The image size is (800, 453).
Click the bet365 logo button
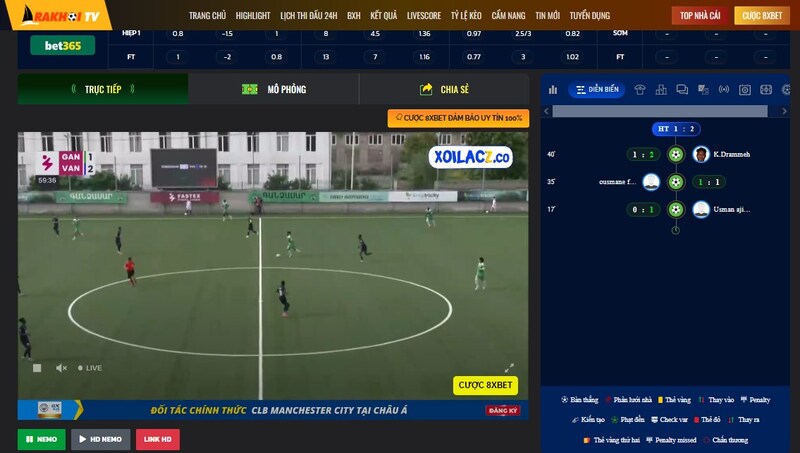click(x=63, y=45)
